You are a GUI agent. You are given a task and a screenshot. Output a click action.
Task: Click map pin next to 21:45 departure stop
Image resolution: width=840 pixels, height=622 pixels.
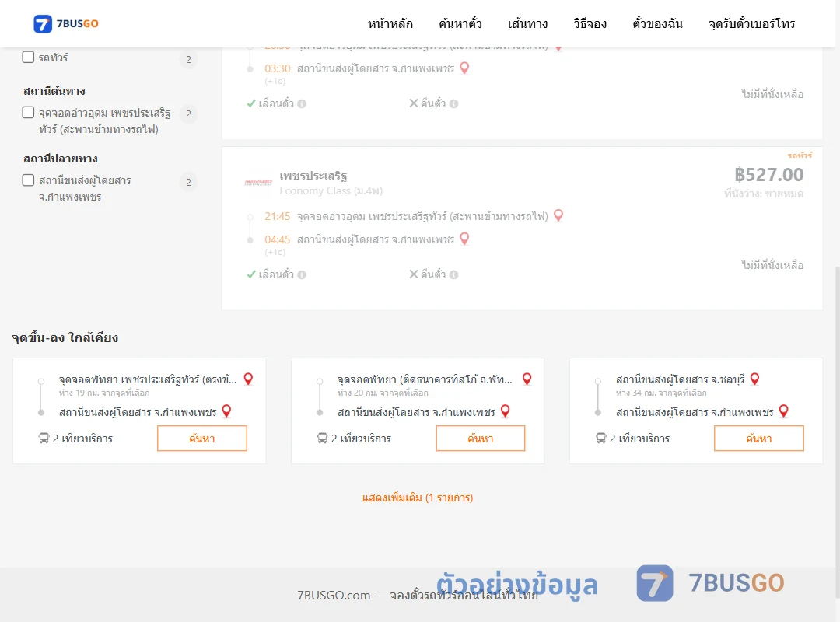pyautogui.click(x=558, y=215)
